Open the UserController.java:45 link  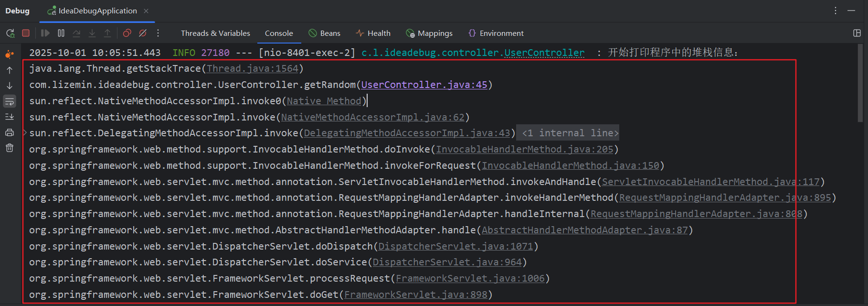click(424, 85)
